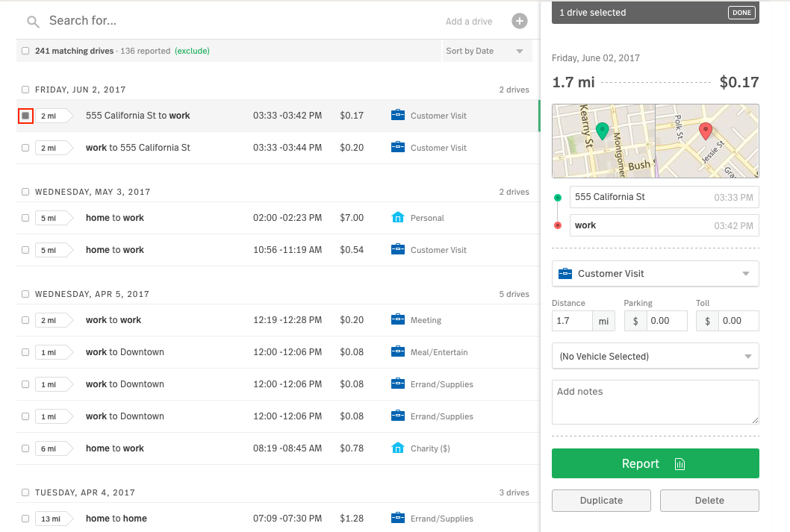Image resolution: width=790 pixels, height=532 pixels.
Task: Click the destination map thumbnail
Action: [x=707, y=141]
